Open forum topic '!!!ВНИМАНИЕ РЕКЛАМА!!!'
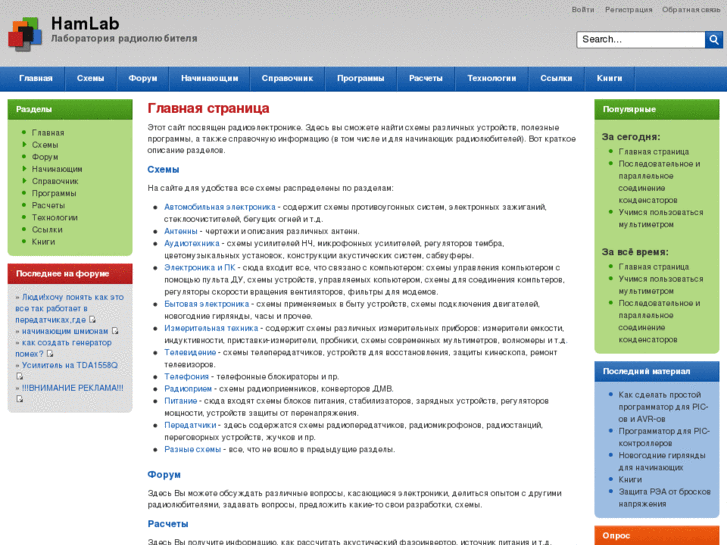This screenshot has width=727, height=545. (72, 388)
